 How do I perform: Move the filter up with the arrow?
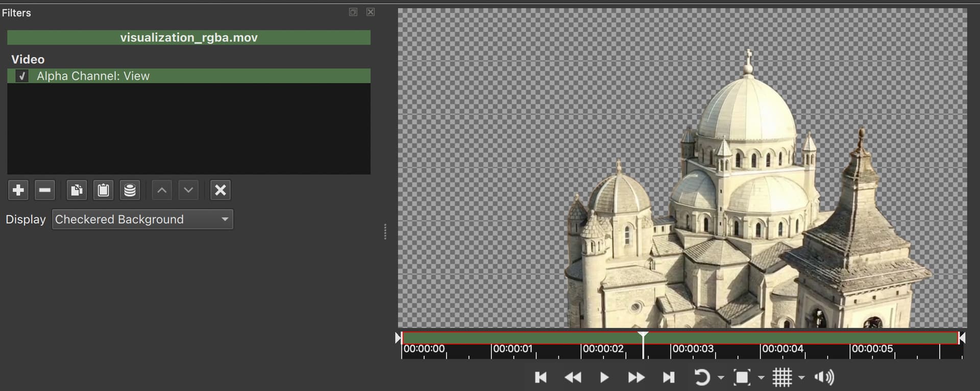(162, 190)
